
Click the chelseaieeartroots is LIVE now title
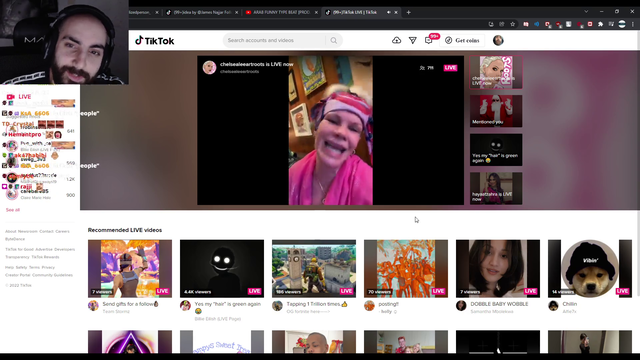click(x=256, y=64)
